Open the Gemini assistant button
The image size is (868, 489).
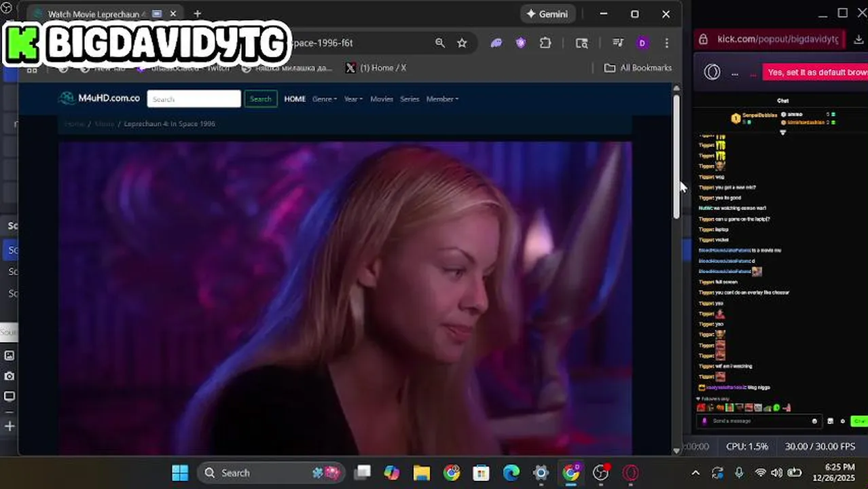[x=548, y=14]
